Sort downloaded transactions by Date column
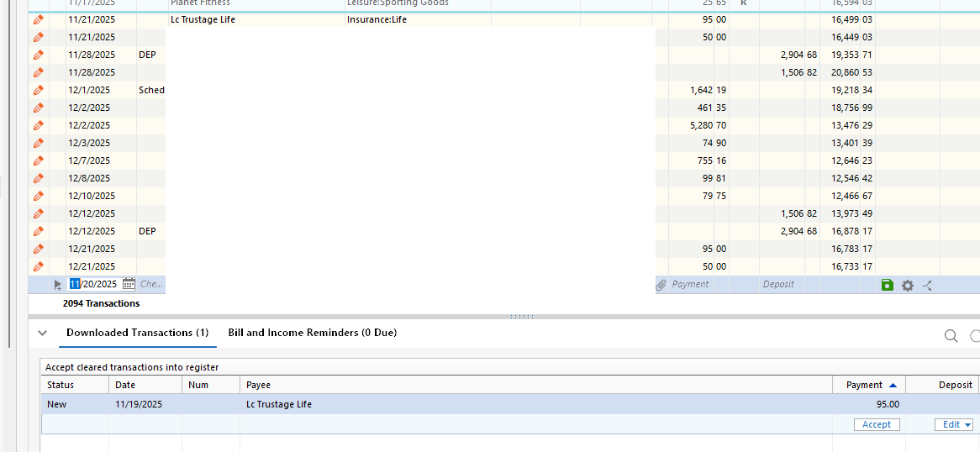Screen dimensions: 980x452 point(145,385)
